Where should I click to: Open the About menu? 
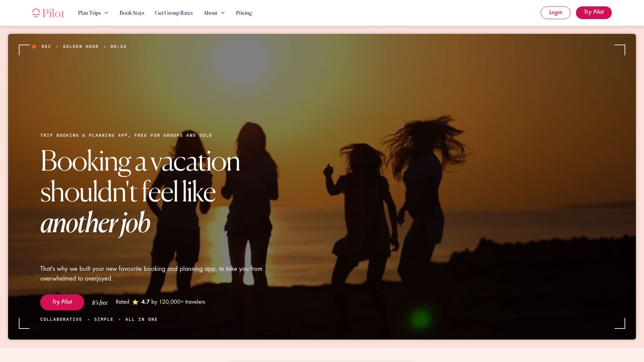214,13
